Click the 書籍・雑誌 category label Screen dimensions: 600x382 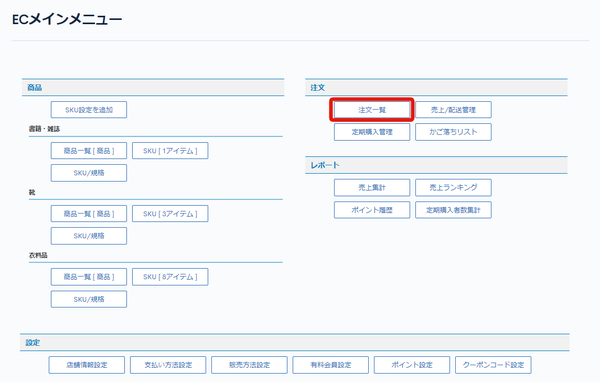point(44,129)
